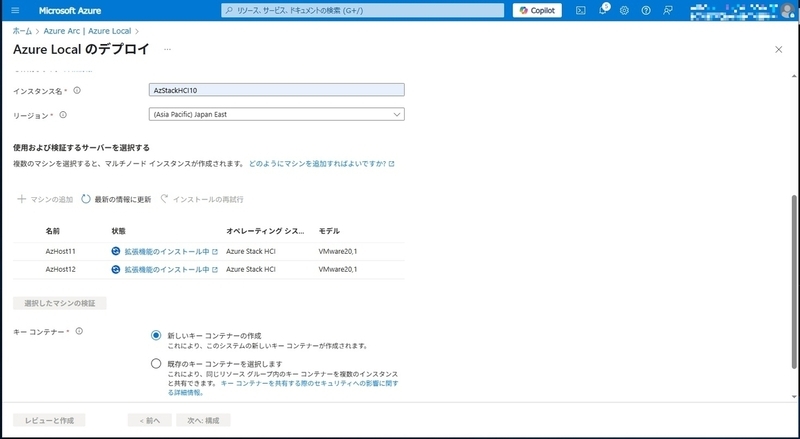Click AzHost12 VMware20,1 model cell

pyautogui.click(x=338, y=269)
